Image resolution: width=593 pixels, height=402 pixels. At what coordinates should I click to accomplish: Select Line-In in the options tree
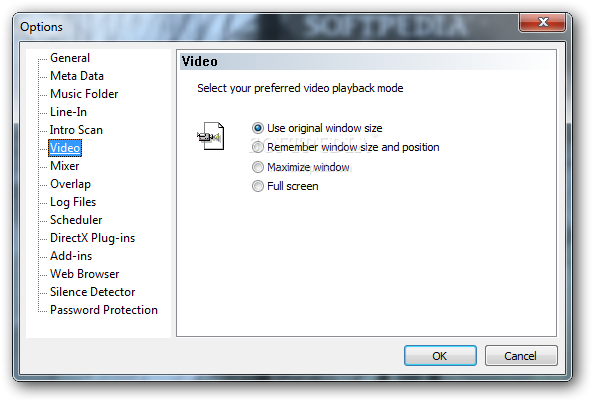(x=68, y=112)
